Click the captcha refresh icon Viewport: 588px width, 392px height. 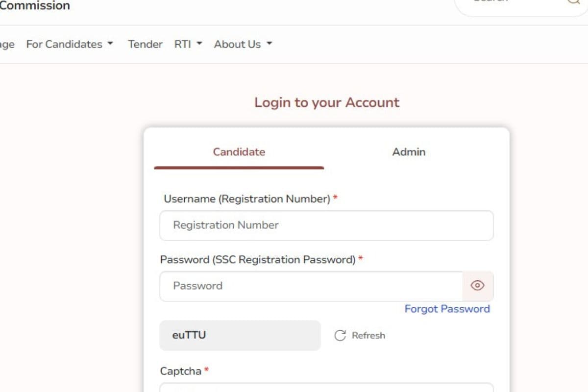(341, 335)
